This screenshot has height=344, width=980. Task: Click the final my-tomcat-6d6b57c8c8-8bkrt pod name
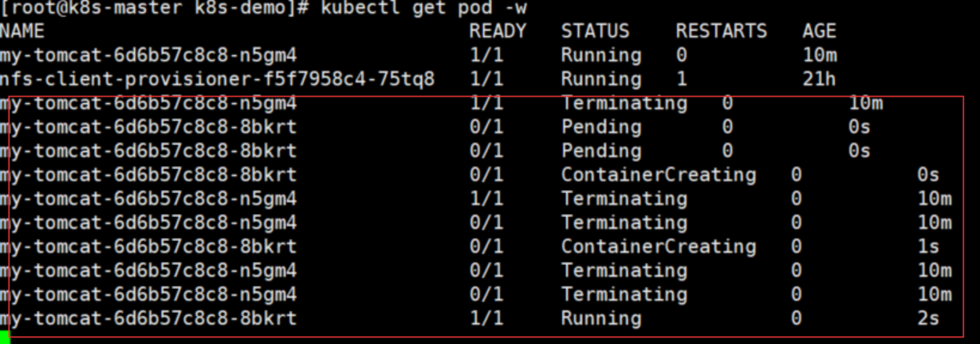pyautogui.click(x=148, y=319)
